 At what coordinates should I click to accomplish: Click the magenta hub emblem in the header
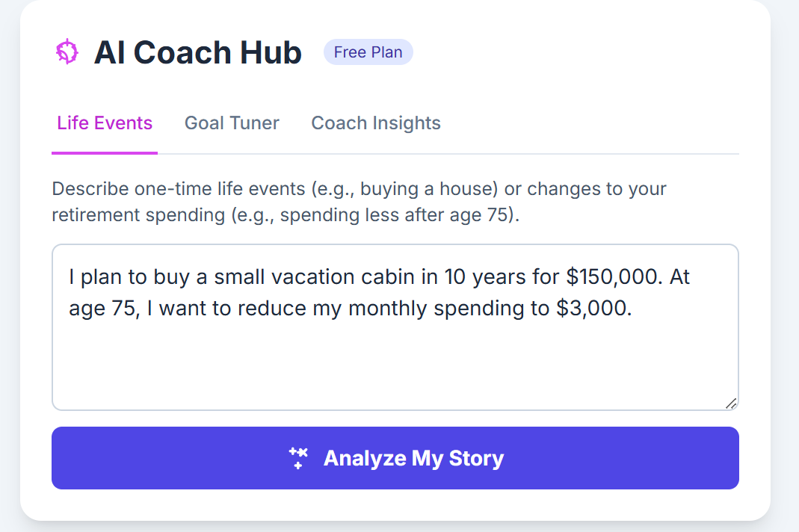click(67, 52)
